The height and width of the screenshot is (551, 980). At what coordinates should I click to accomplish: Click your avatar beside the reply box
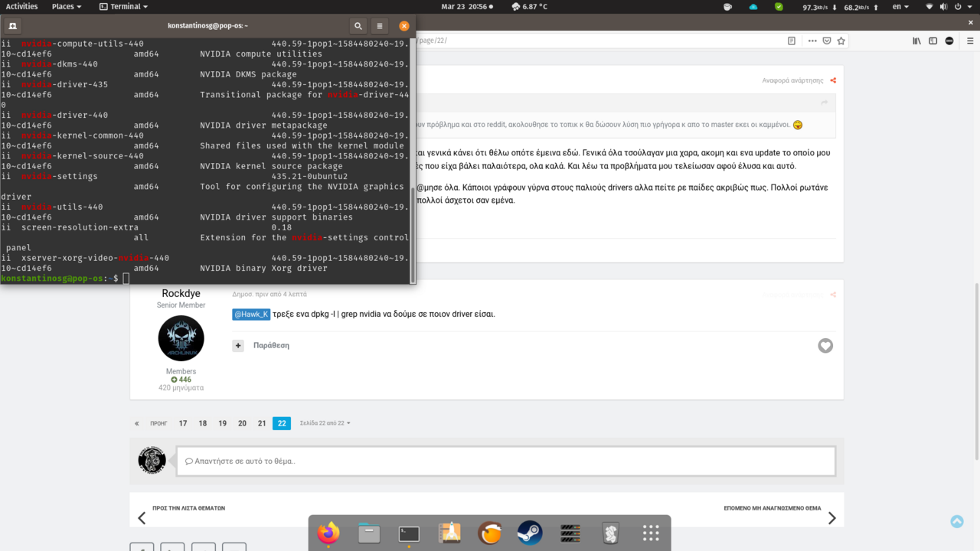(152, 461)
